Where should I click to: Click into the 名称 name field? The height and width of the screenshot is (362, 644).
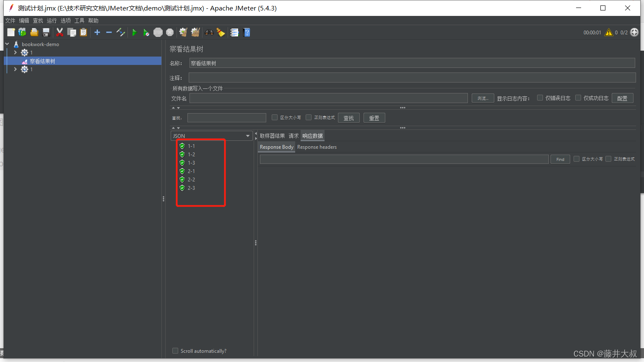(x=412, y=63)
